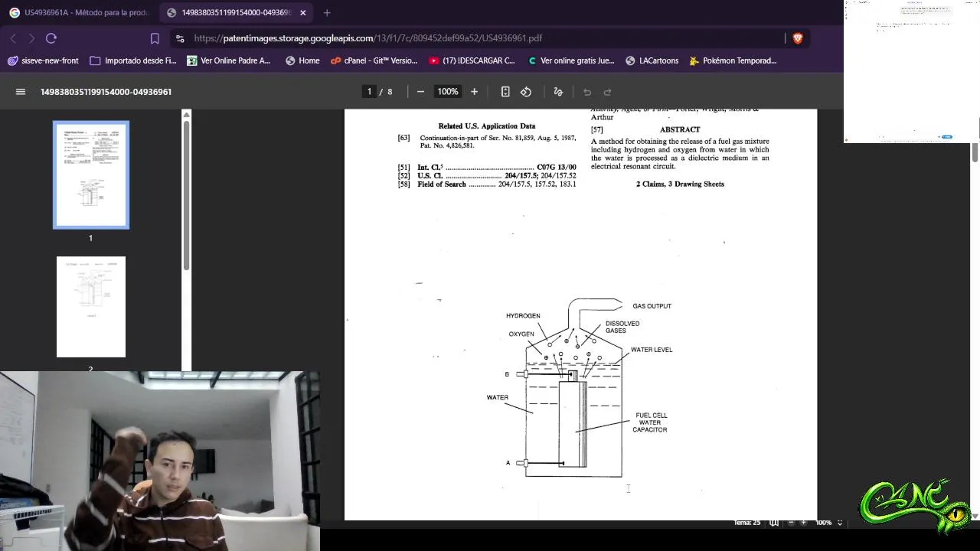Click the status bar 100% zoom value
Screen dimensions: 980x551
pos(823,523)
